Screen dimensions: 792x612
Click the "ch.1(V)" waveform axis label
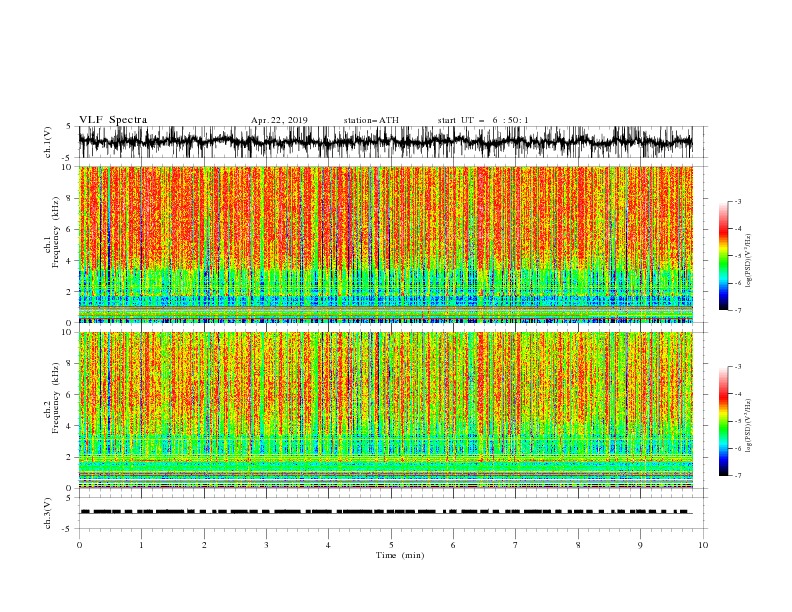pos(48,142)
